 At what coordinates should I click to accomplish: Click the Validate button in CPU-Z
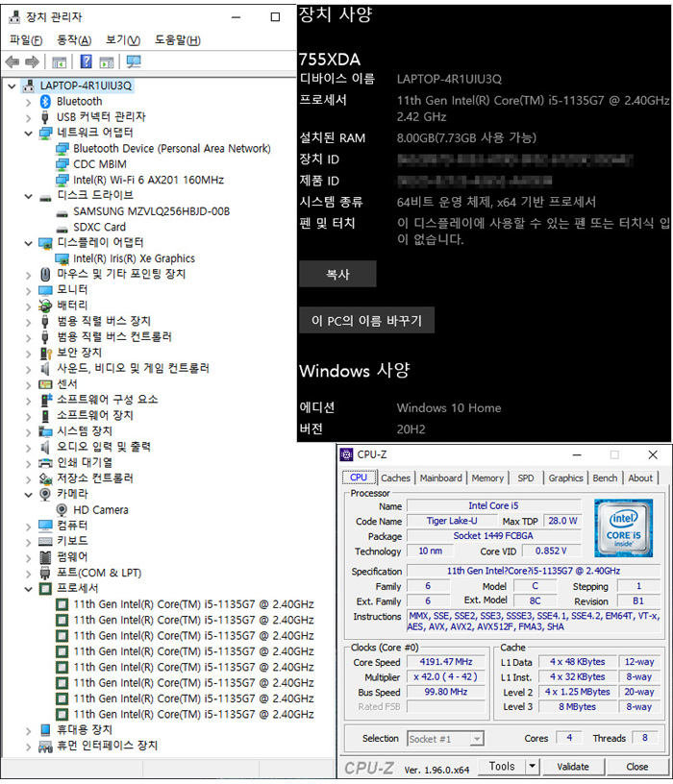tap(572, 767)
